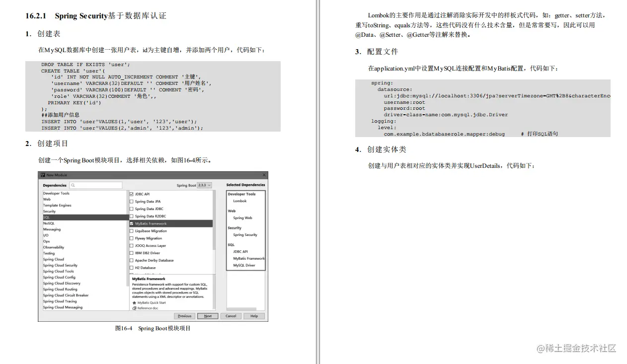Click the home icon next to MyBatis Quick Start
Screen dimensions: 627x364
pos(135,302)
